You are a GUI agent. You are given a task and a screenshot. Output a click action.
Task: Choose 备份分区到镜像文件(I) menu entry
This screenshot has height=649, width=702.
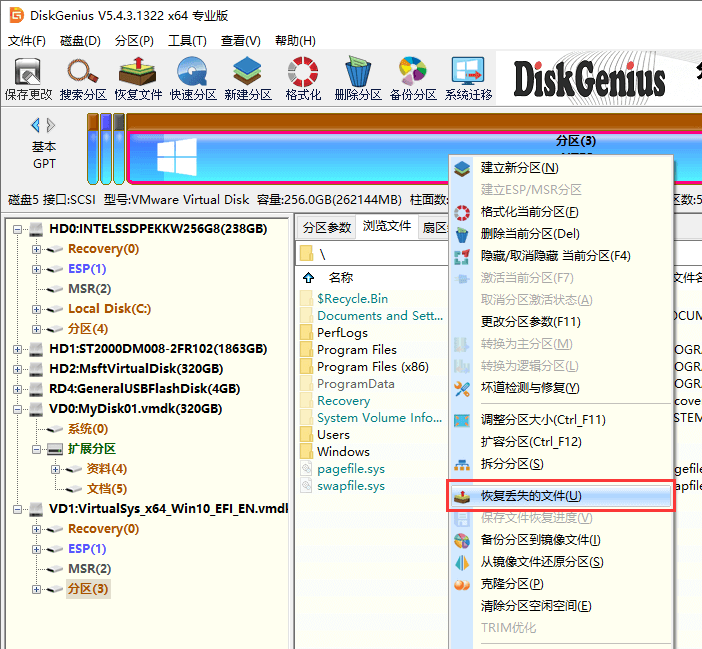click(x=561, y=540)
